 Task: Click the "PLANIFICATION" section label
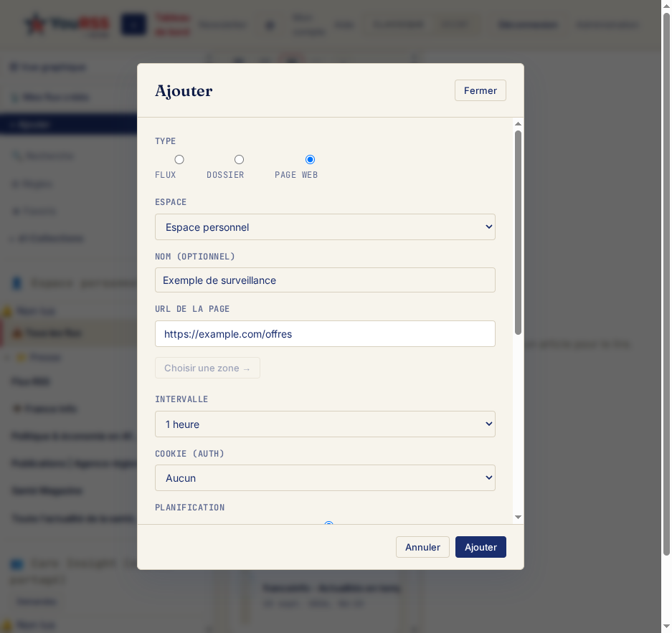click(x=190, y=508)
